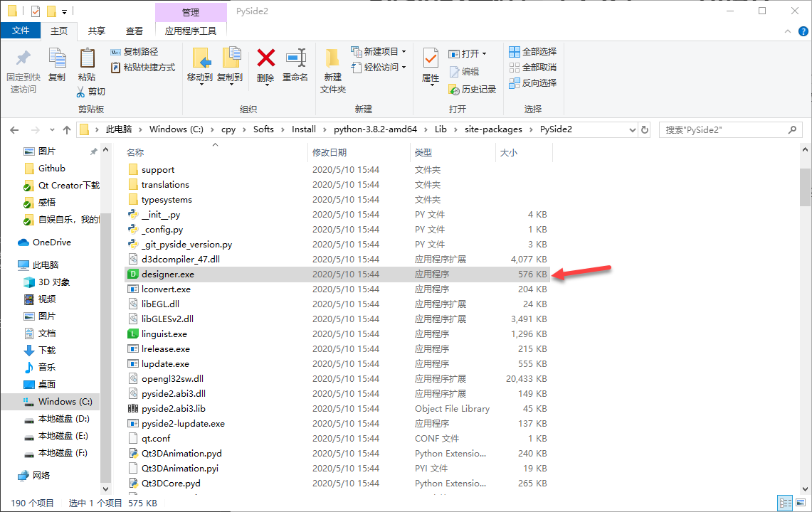Open the Help question mark icon
812x512 pixels.
pos(803,31)
